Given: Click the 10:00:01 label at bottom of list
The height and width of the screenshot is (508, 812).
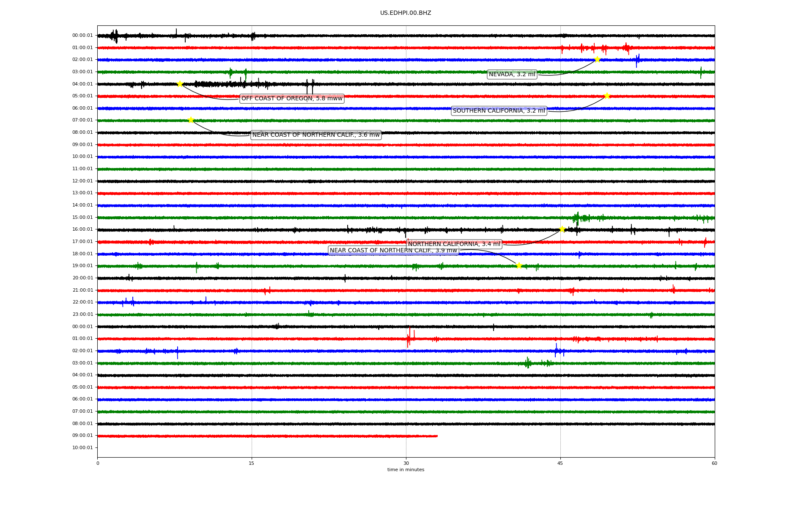Looking at the screenshot, I should [x=82, y=447].
